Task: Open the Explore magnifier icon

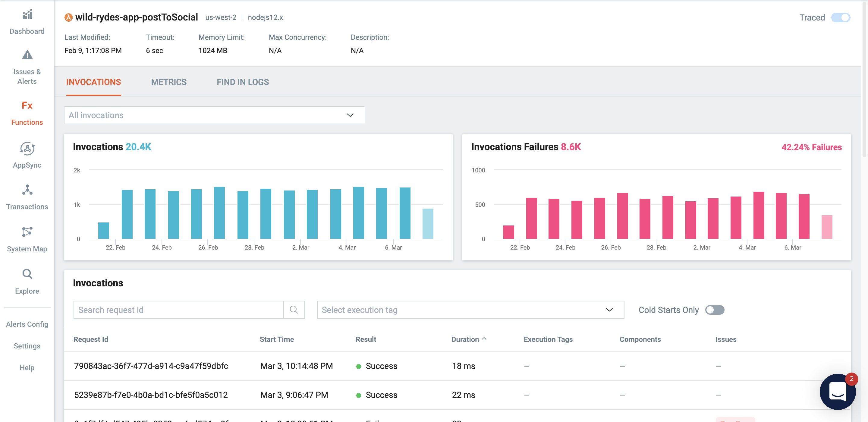Action: pyautogui.click(x=27, y=274)
